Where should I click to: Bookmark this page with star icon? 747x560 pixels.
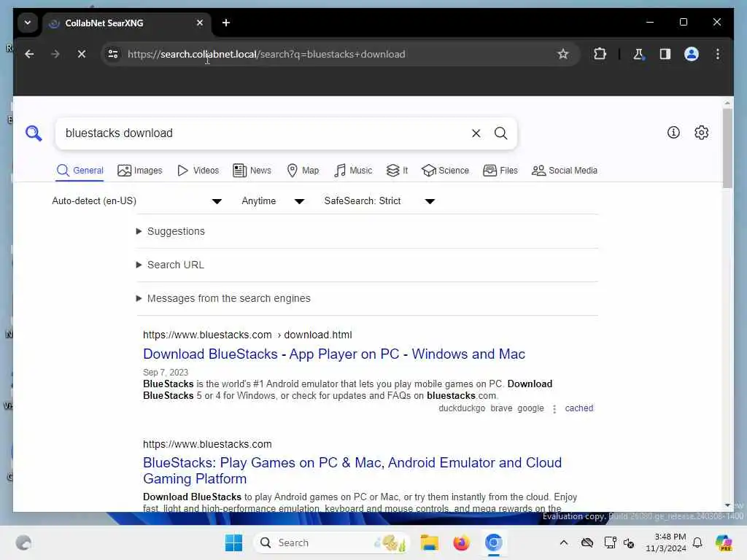point(562,54)
